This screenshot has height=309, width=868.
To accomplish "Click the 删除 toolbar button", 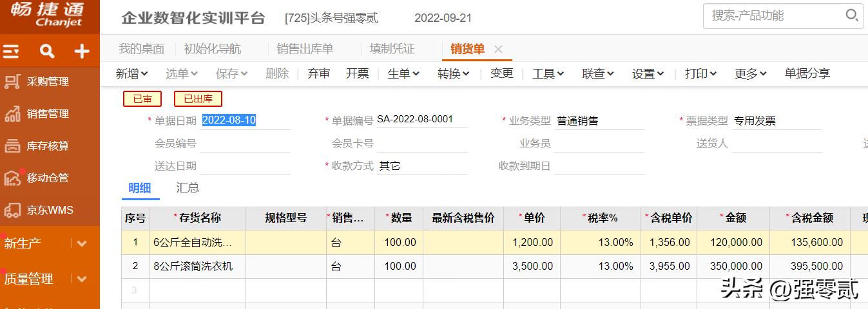I will click(277, 74).
